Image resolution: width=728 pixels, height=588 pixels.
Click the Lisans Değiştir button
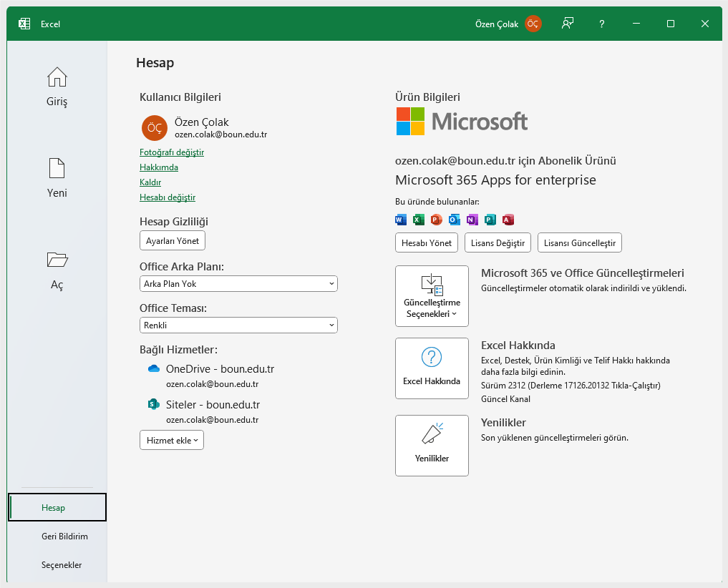(498, 242)
